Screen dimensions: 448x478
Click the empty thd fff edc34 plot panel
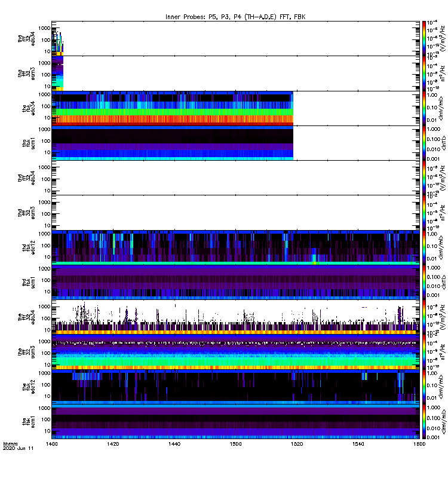(235, 177)
